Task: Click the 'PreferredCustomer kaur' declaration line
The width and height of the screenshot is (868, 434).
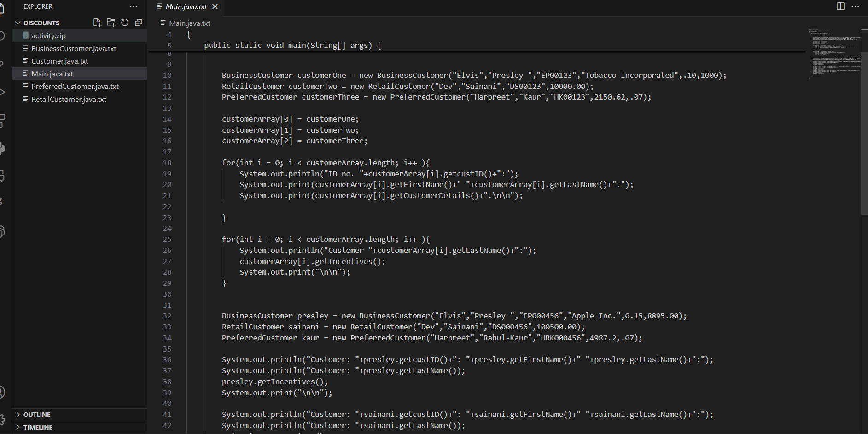Action: pyautogui.click(x=432, y=338)
